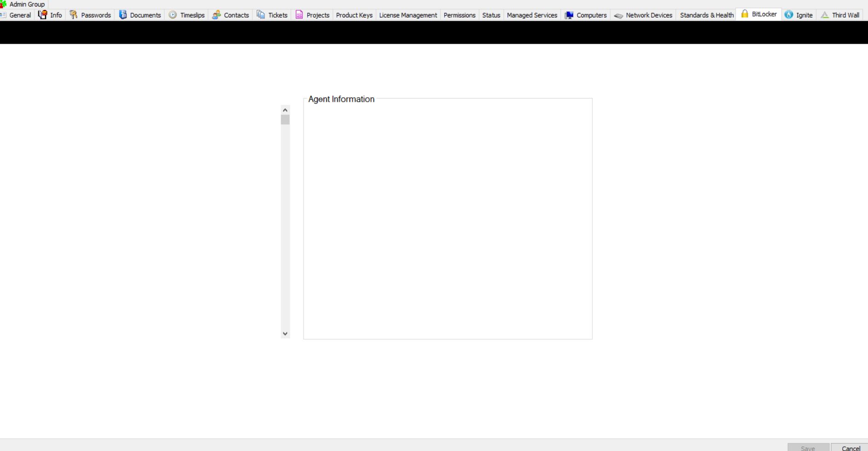Click the Third Wall triangle icon
The width and height of the screenshot is (868, 451).
825,15
